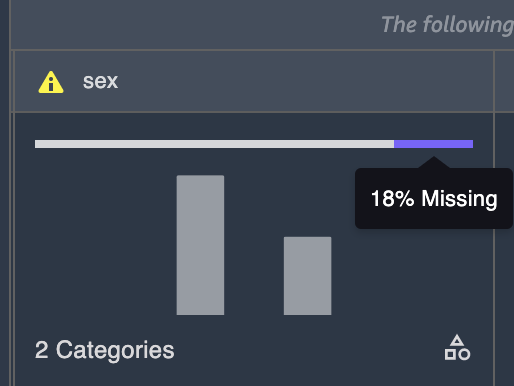Viewport: 514px width, 386px height.
Task: Click the dark sidebar strip at left edge
Action: click(x=5, y=193)
